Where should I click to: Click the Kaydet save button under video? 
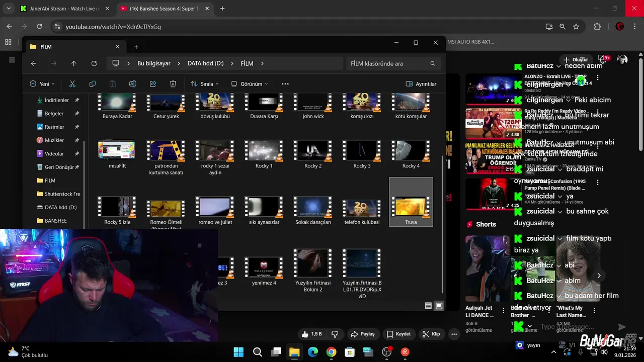[x=398, y=334]
